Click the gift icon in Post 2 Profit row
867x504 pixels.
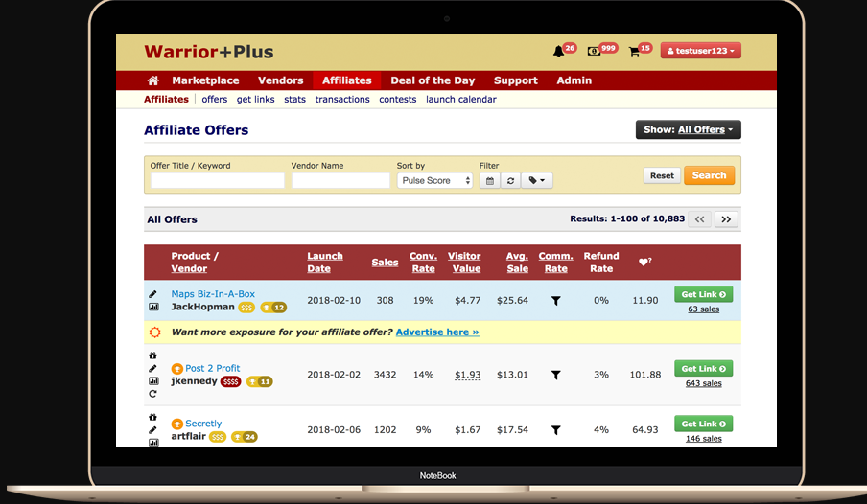153,355
